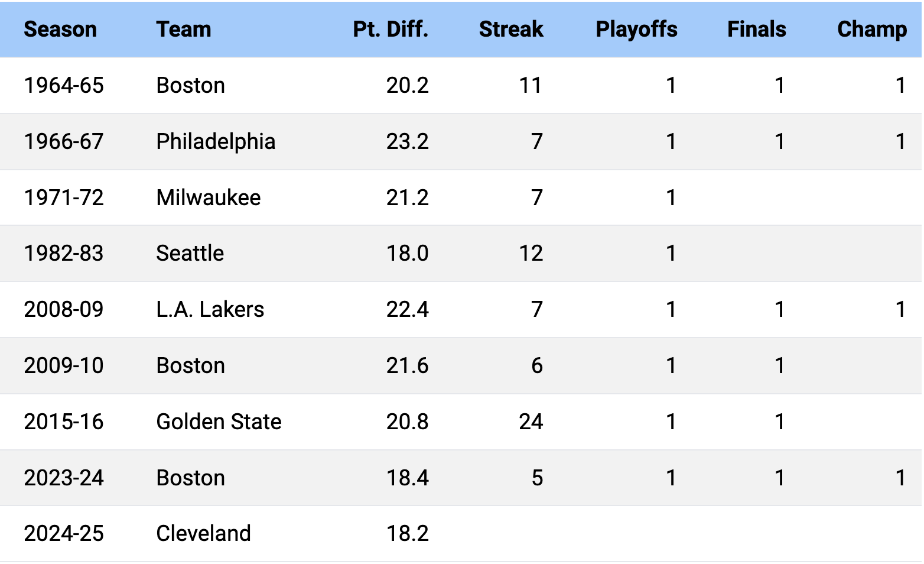Click the Playoffs column header
This screenshot has height=564, width=924.
coord(636,29)
